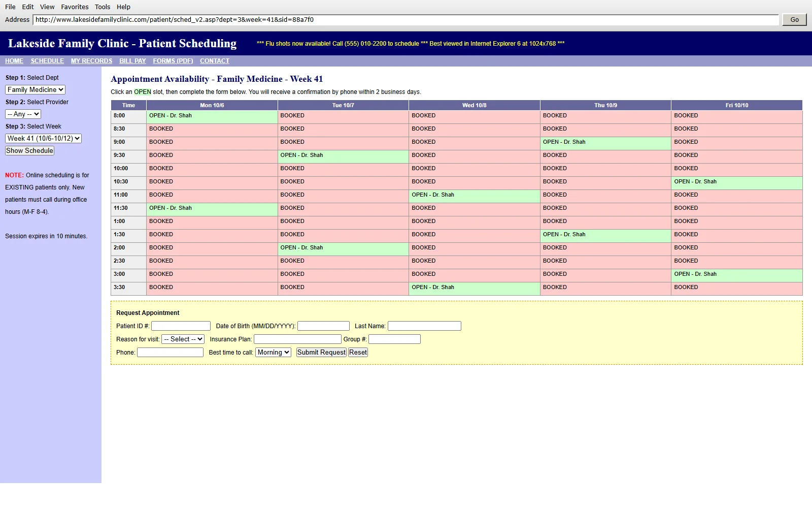Open the View menu
812x508 pixels.
(x=47, y=7)
